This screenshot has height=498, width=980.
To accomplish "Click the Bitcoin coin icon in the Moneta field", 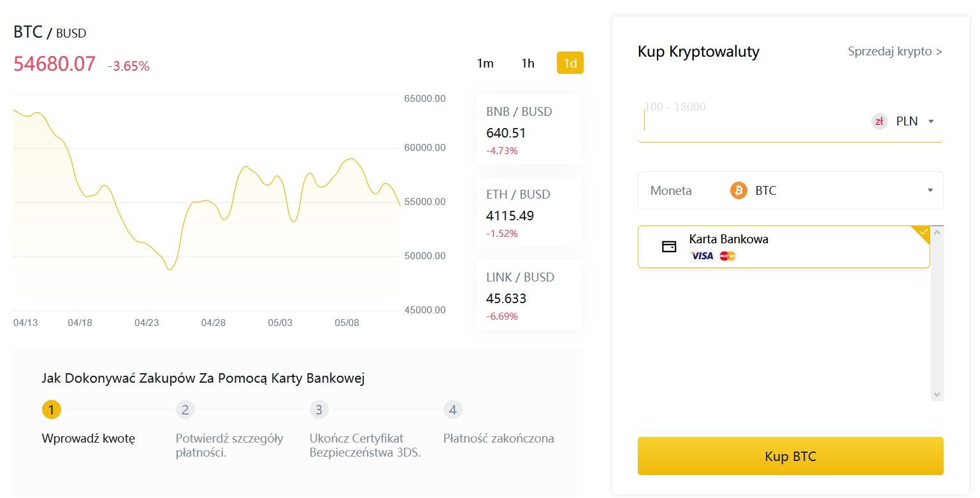I will (738, 190).
